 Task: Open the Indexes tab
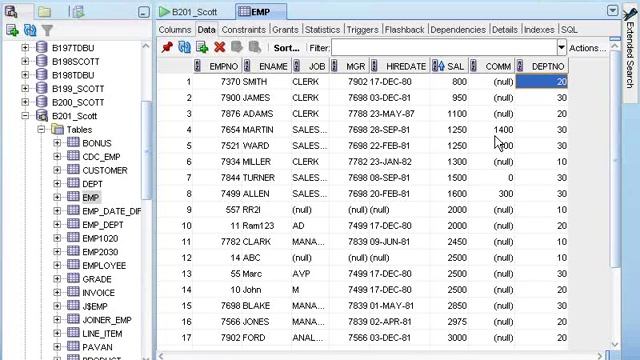point(539,29)
